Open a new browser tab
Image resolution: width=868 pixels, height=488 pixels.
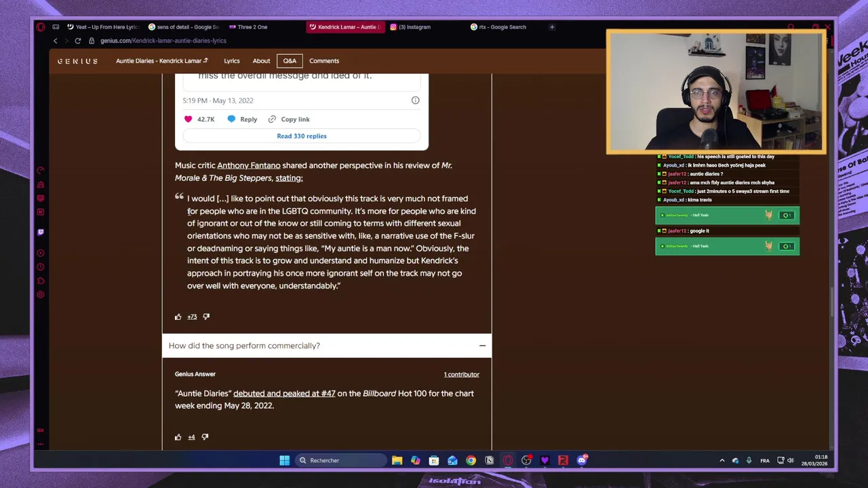552,27
